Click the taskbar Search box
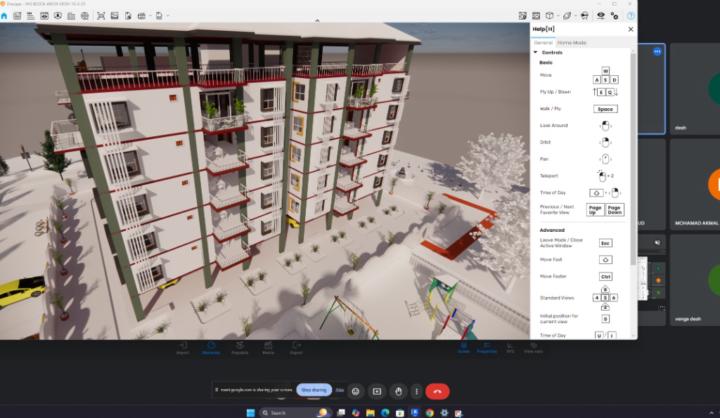The height and width of the screenshot is (418, 720). click(x=295, y=413)
